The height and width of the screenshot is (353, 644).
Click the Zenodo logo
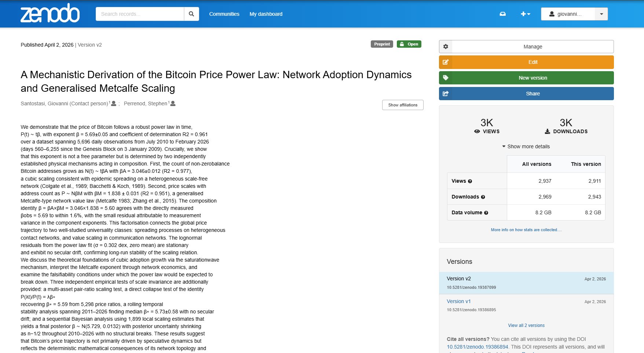(x=50, y=14)
